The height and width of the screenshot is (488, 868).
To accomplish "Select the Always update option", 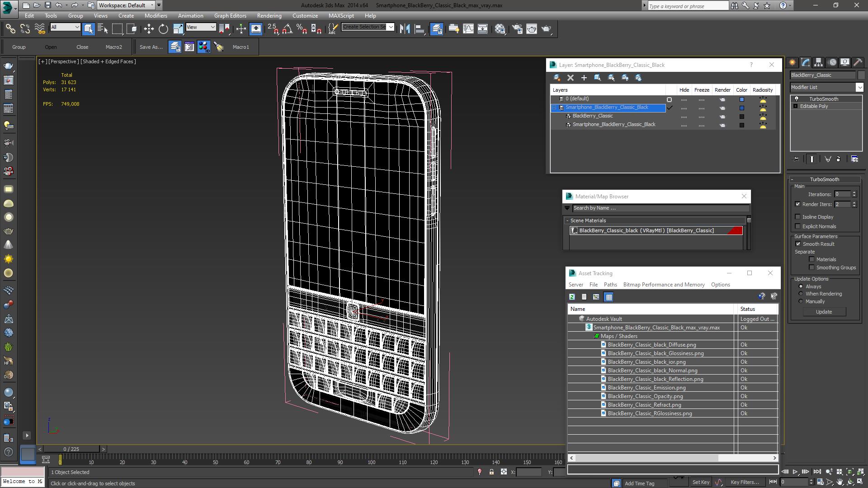I will tap(801, 286).
